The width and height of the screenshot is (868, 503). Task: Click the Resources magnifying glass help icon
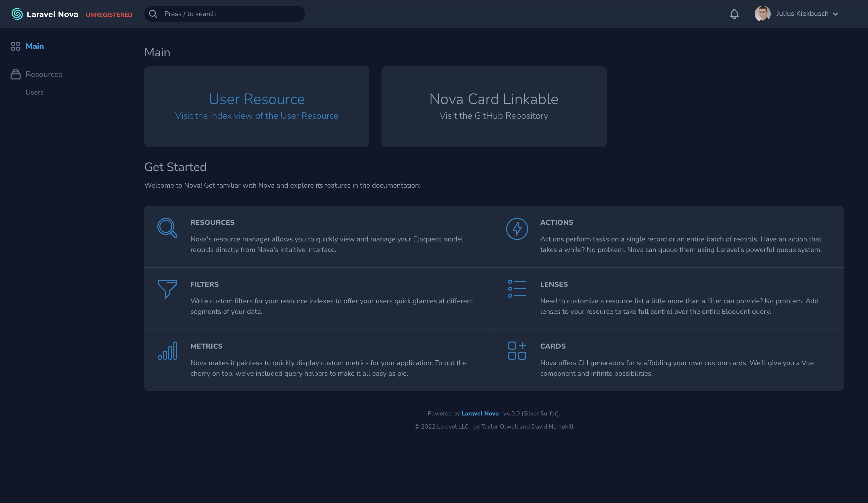coord(167,228)
